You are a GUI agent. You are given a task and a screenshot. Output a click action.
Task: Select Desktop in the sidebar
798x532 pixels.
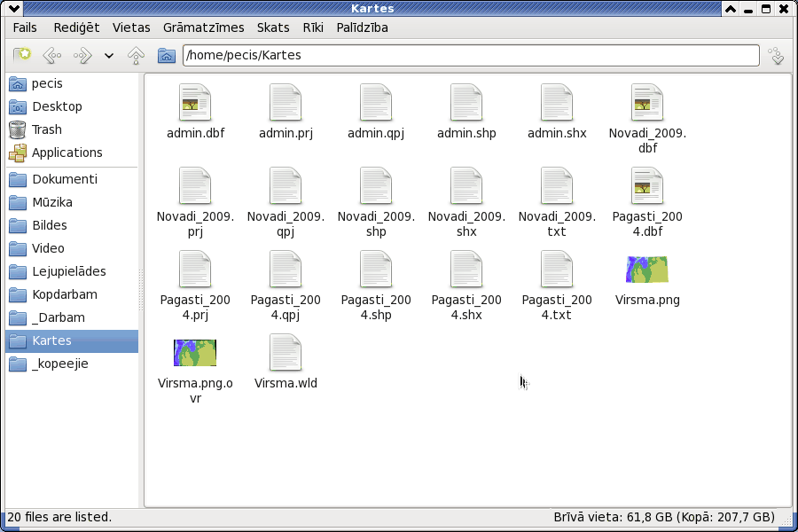pyautogui.click(x=72, y=106)
